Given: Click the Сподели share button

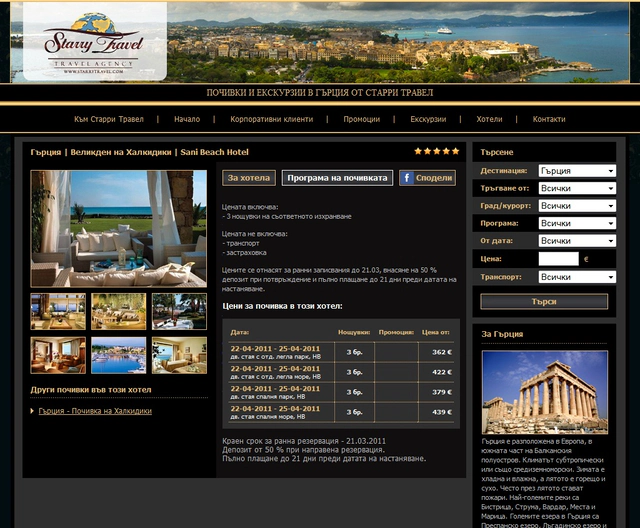Looking at the screenshot, I should (427, 178).
